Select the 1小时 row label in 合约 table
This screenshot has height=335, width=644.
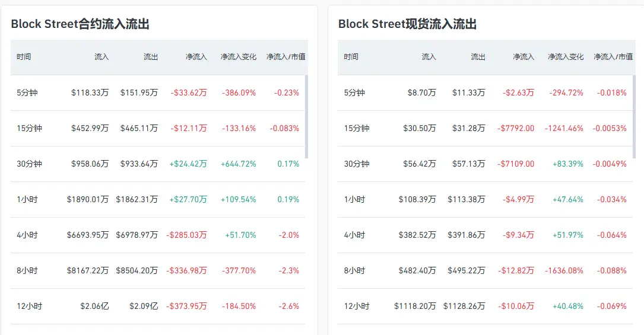click(x=27, y=200)
